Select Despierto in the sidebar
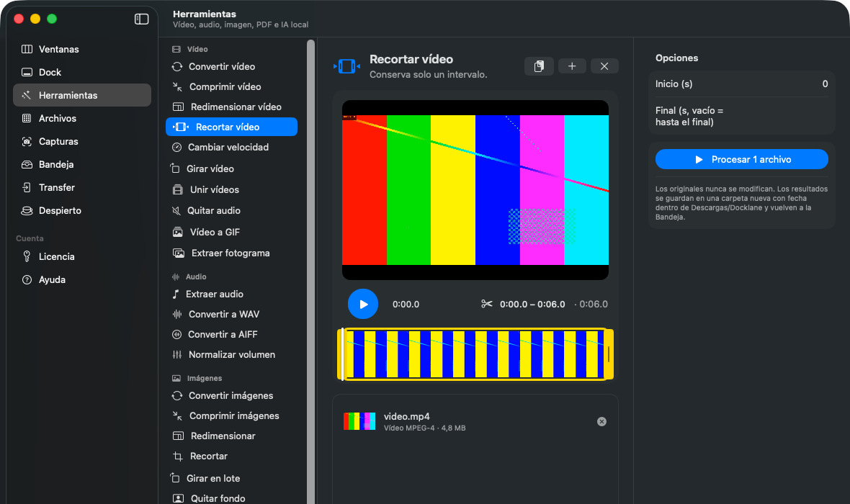Image resolution: width=850 pixels, height=504 pixels. [82, 210]
